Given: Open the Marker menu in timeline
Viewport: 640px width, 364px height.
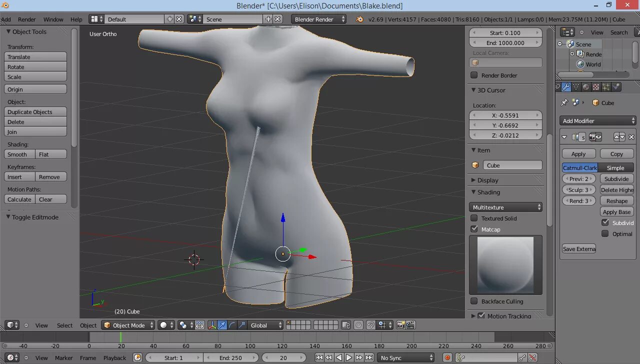Looking at the screenshot, I should point(63,357).
